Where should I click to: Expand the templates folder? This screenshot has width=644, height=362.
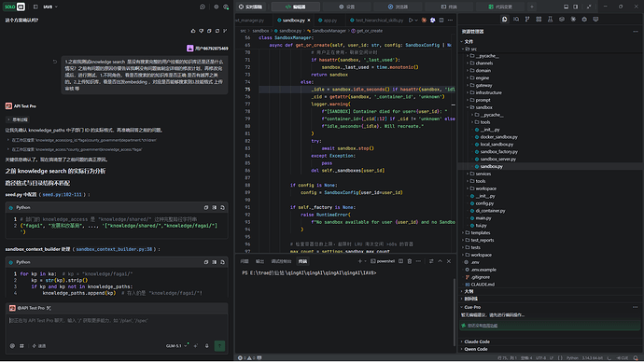pyautogui.click(x=480, y=232)
